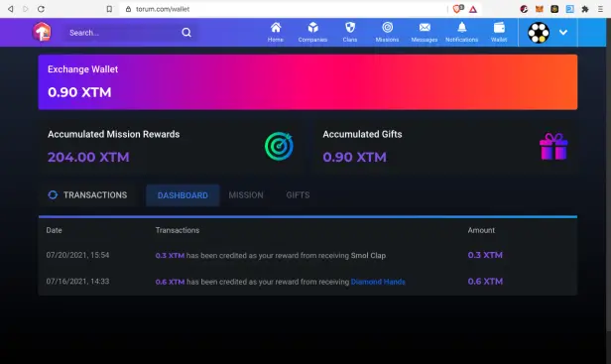The image size is (611, 364).
Task: Open the Brave Rewards triangle icon
Action: click(473, 9)
